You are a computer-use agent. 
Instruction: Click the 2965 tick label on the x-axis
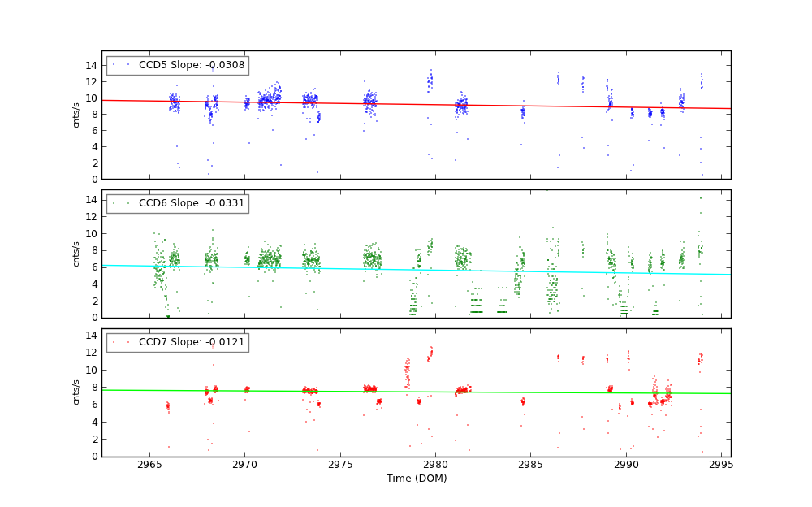[149, 465]
